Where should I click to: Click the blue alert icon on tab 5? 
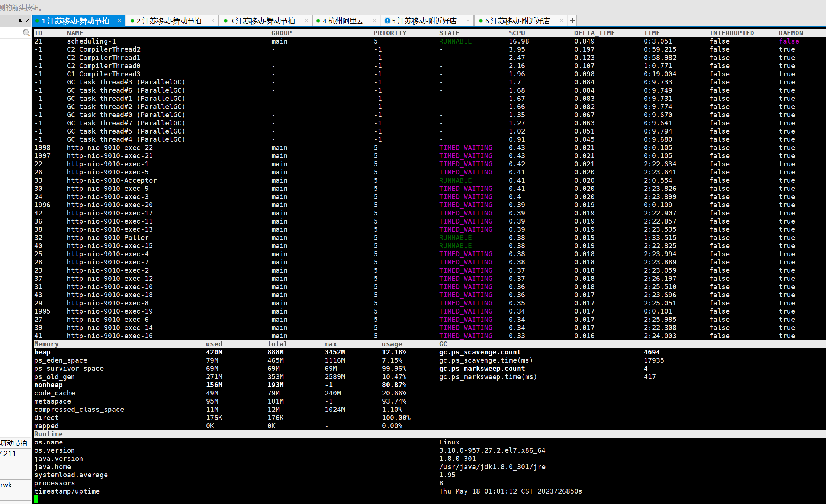(387, 21)
